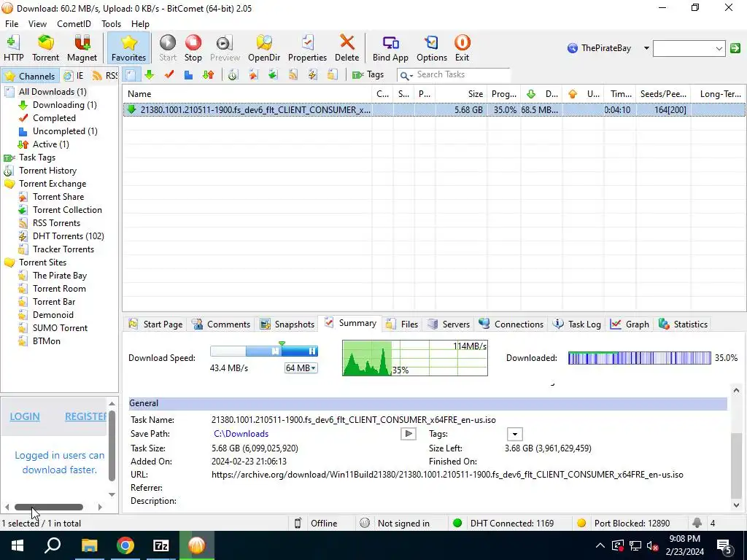Delete the selected task
The image size is (747, 560).
(x=347, y=48)
